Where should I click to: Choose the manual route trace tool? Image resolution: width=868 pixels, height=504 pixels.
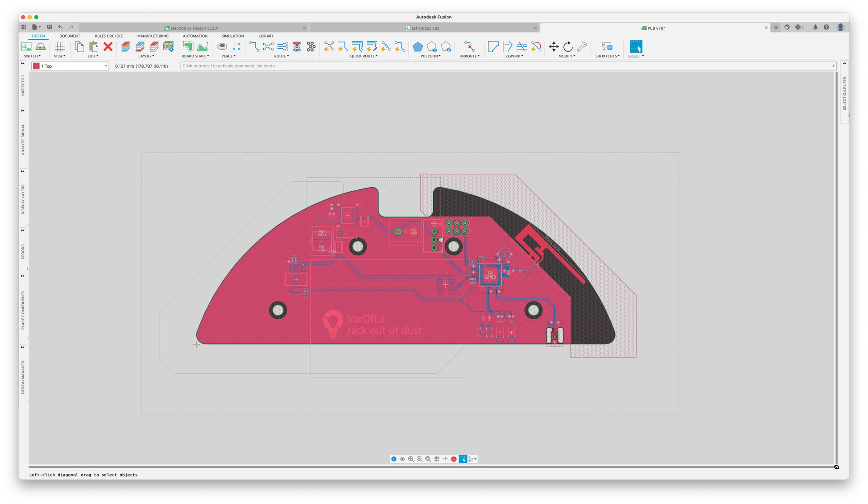[254, 47]
